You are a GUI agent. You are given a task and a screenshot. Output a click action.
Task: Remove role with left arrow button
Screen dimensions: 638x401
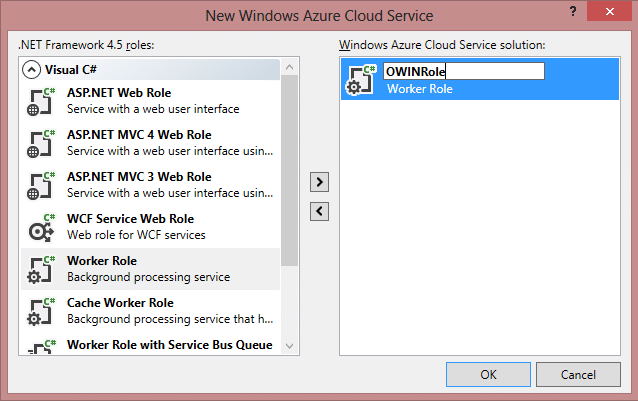319,211
